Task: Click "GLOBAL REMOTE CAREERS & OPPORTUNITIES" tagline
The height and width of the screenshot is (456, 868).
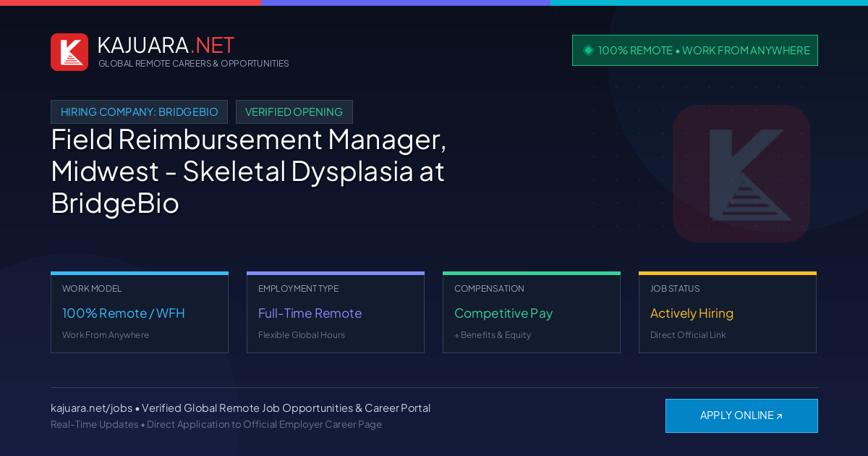Action: click(x=194, y=64)
